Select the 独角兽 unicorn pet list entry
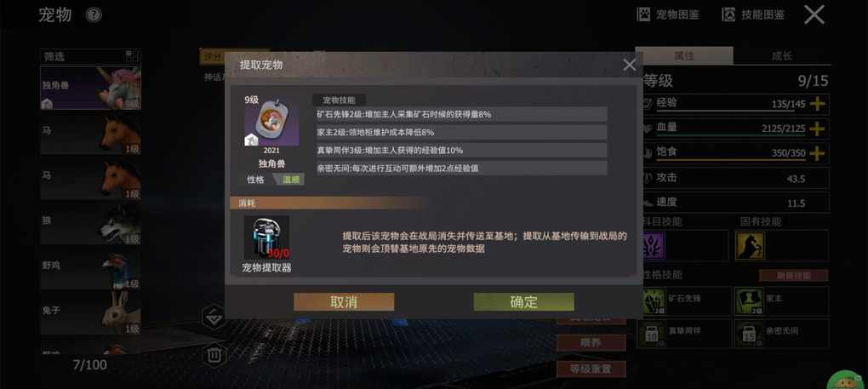Image resolution: width=868 pixels, height=389 pixels. pyautogui.click(x=90, y=88)
